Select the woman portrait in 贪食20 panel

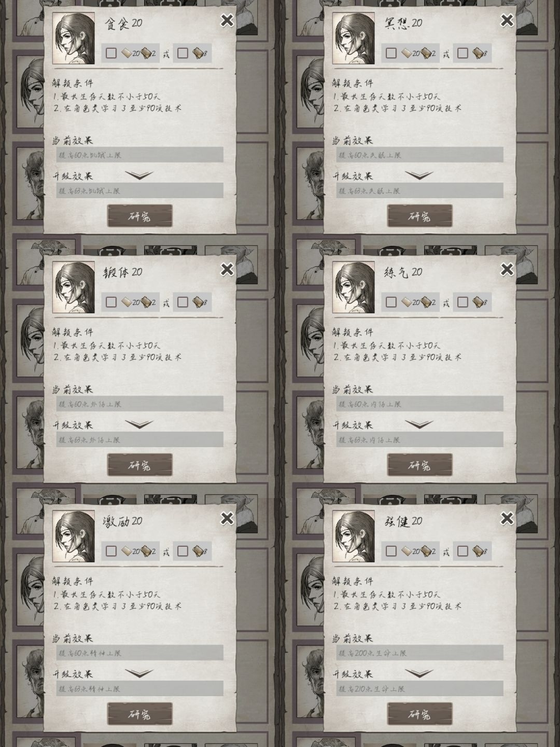pos(74,38)
